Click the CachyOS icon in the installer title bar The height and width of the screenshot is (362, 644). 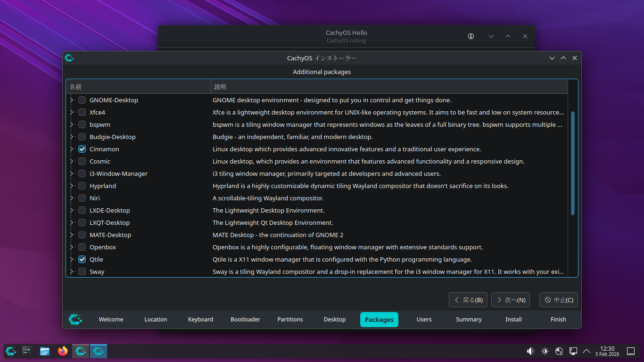pos(69,58)
